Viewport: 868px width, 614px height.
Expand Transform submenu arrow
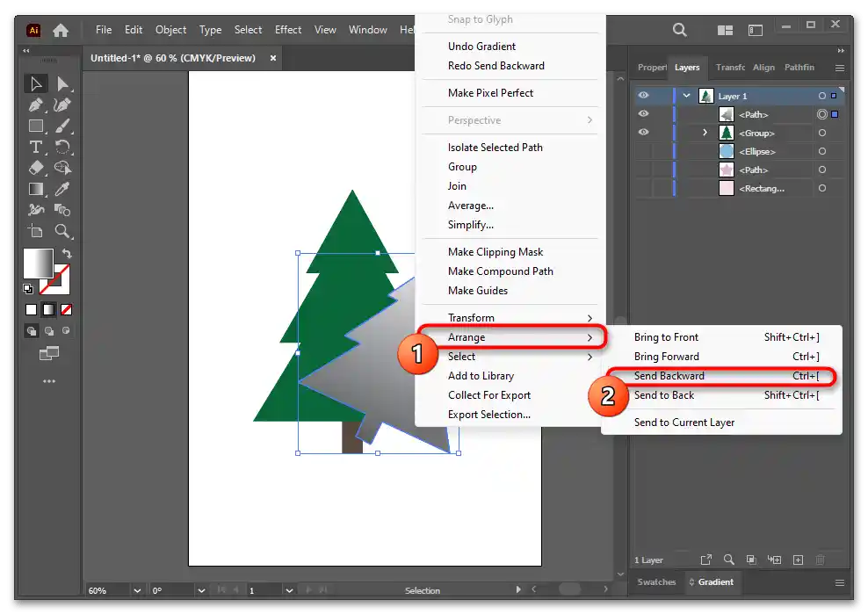pyautogui.click(x=590, y=318)
